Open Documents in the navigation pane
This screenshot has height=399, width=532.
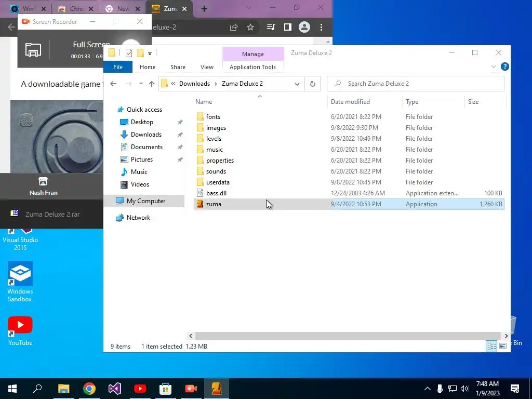[147, 147]
